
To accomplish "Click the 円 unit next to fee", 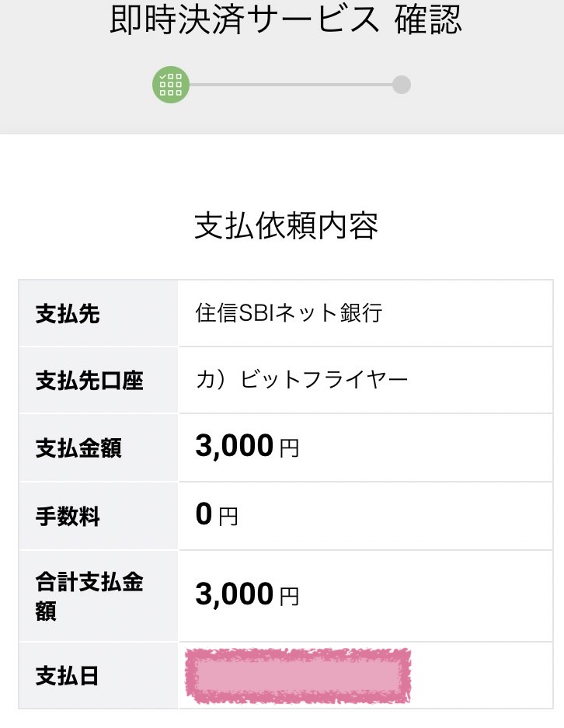I will pyautogui.click(x=228, y=517).
